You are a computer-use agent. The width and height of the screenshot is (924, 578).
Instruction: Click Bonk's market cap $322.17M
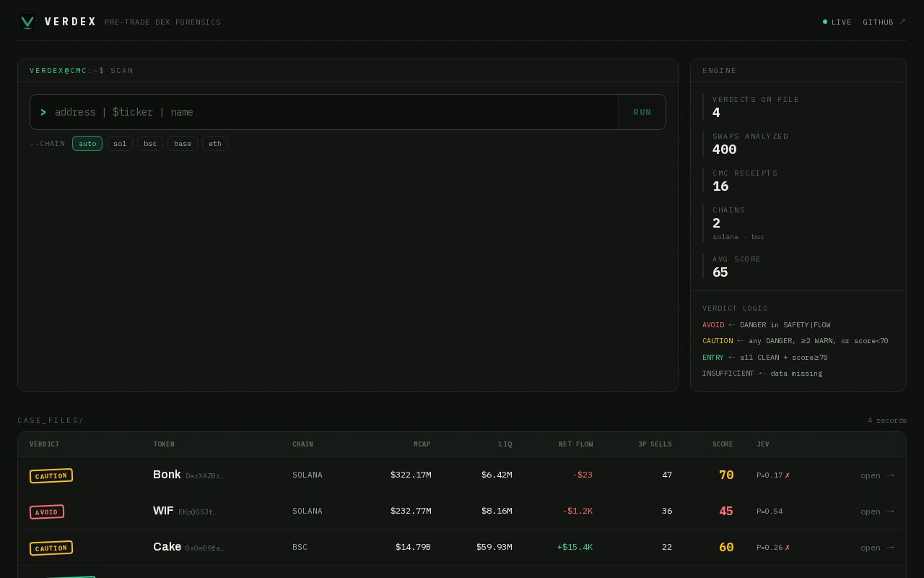[x=411, y=475]
